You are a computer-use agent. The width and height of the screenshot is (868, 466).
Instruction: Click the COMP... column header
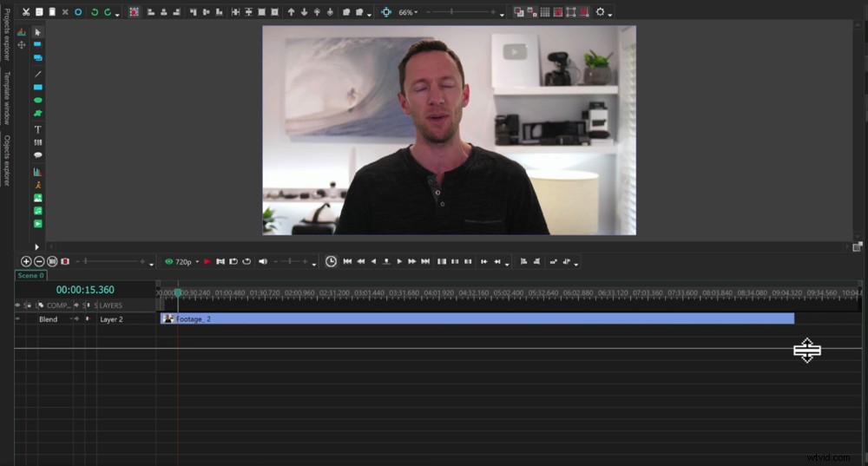pos(59,305)
